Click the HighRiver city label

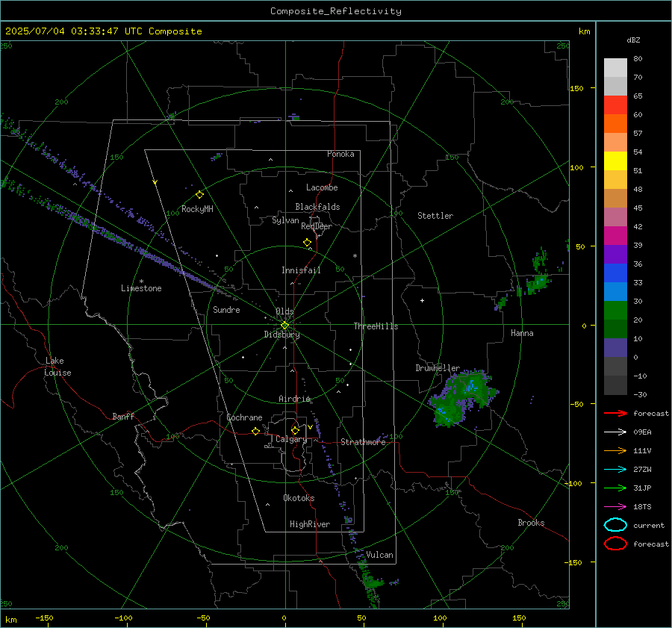pyautogui.click(x=310, y=524)
